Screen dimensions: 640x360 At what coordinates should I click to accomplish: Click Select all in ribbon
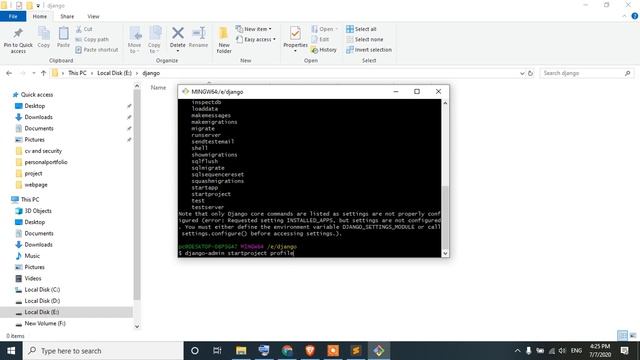click(361, 29)
